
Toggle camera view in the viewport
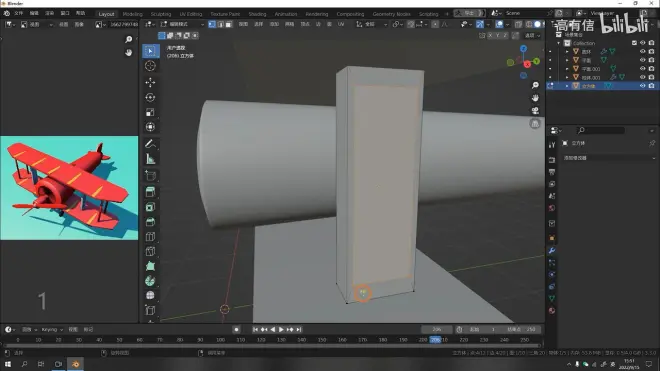pos(535,110)
